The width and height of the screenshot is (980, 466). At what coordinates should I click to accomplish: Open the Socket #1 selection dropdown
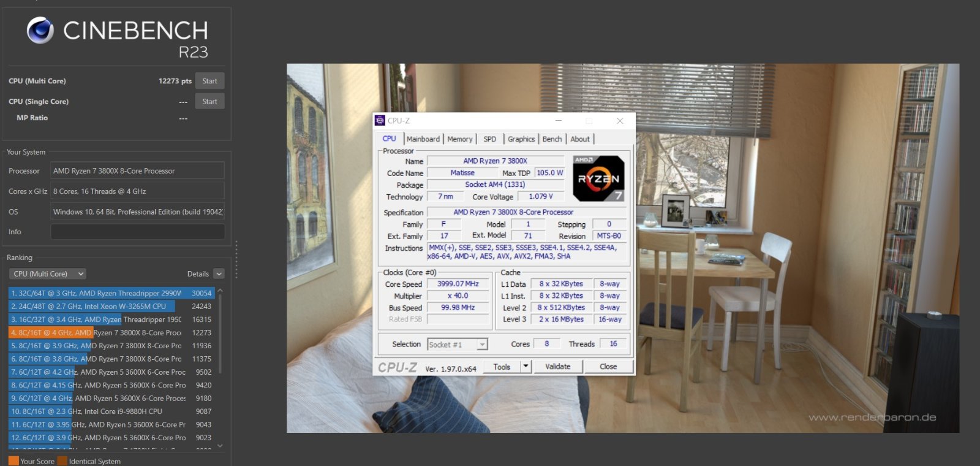458,345
